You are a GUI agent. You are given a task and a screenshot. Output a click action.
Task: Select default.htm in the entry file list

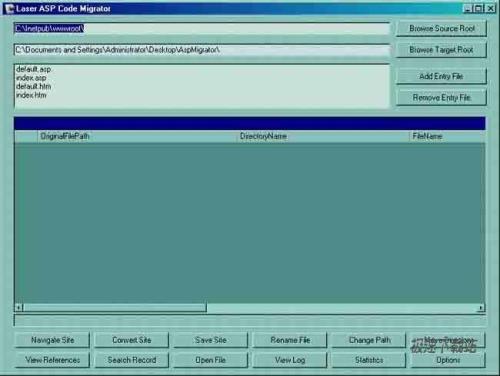[x=33, y=87]
